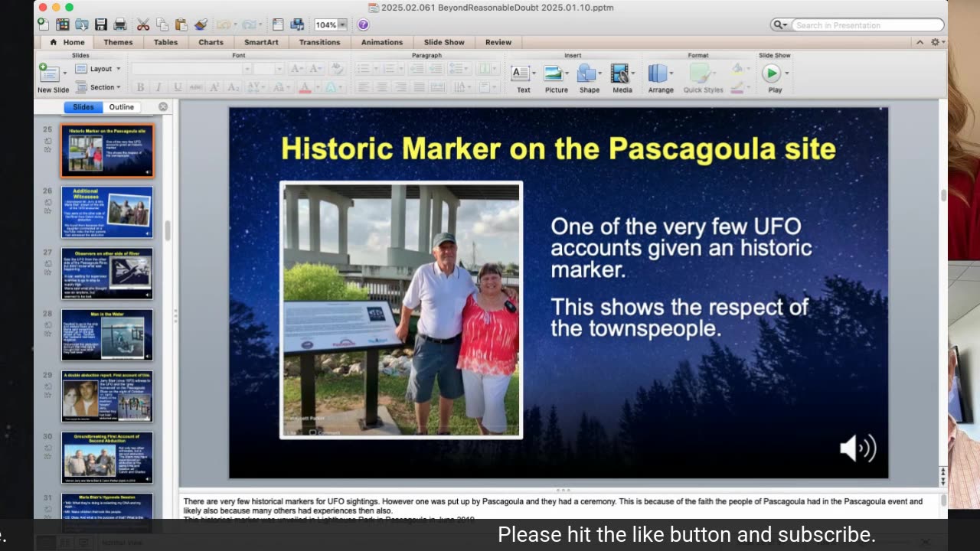Print the presentation using printer icon
The height and width of the screenshot is (551, 980).
click(x=120, y=24)
